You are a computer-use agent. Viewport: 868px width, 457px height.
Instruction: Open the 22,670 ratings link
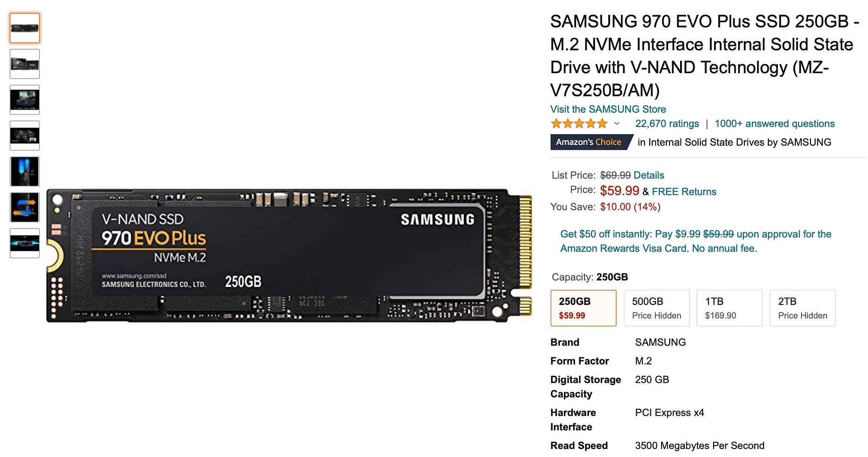tap(667, 124)
